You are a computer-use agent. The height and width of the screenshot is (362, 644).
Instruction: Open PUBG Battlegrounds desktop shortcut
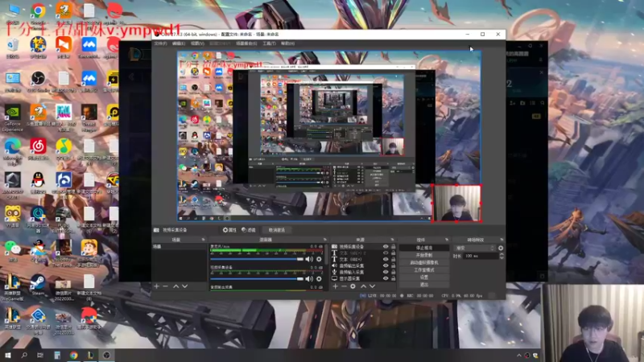pos(64,219)
